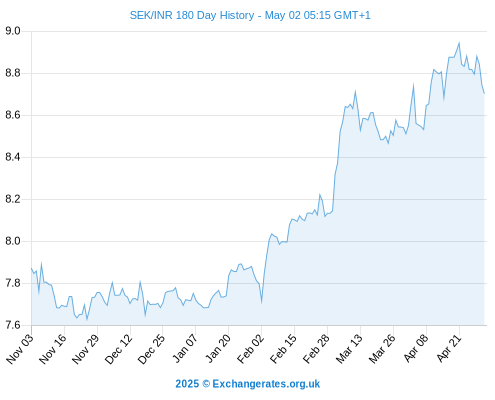Select the Nov 03 date tick label
This screenshot has height=400, width=495.
tap(20, 348)
